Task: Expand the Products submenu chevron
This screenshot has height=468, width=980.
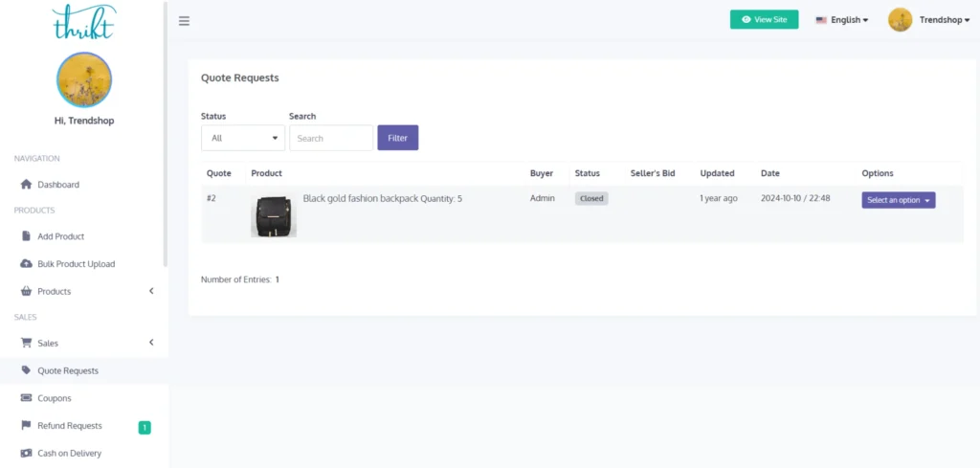Action: (151, 291)
